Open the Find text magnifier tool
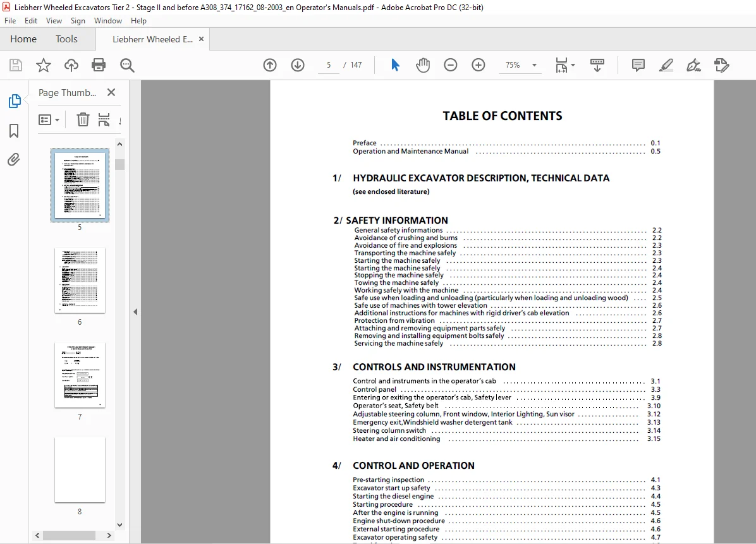Image resolution: width=756 pixels, height=544 pixels. click(127, 65)
